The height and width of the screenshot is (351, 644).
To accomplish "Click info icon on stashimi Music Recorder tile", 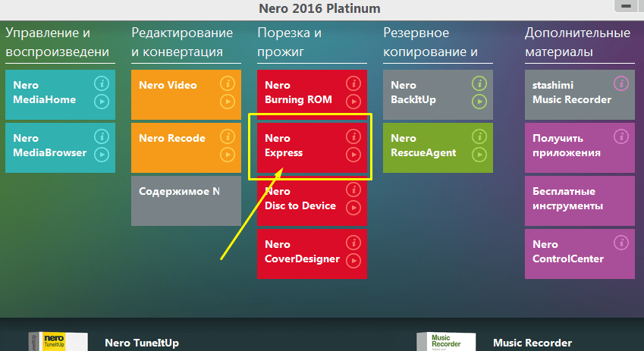I will click(x=621, y=83).
